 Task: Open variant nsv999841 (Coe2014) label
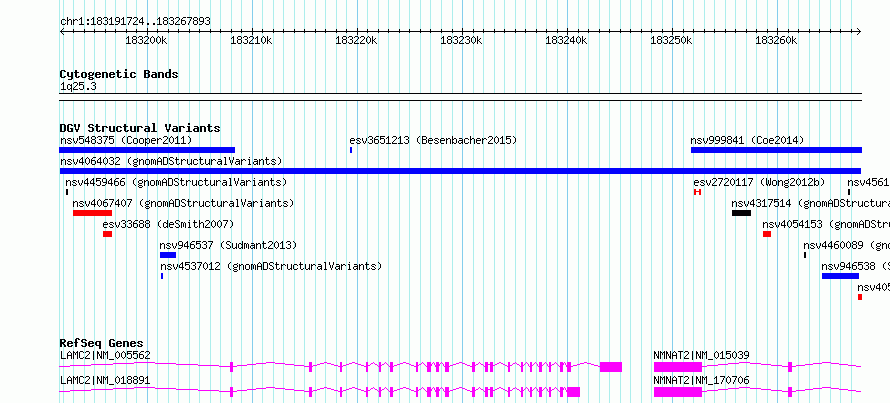pyautogui.click(x=747, y=140)
